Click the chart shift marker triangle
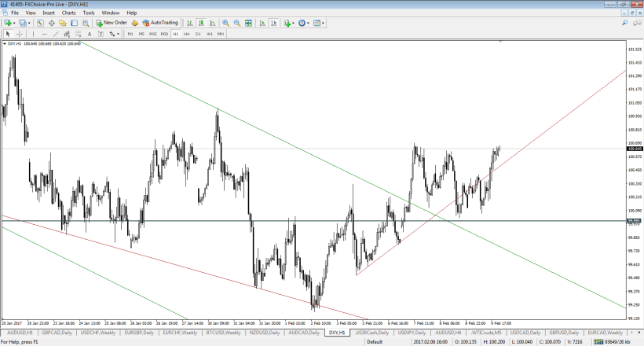The width and height of the screenshot is (644, 346). (x=500, y=42)
